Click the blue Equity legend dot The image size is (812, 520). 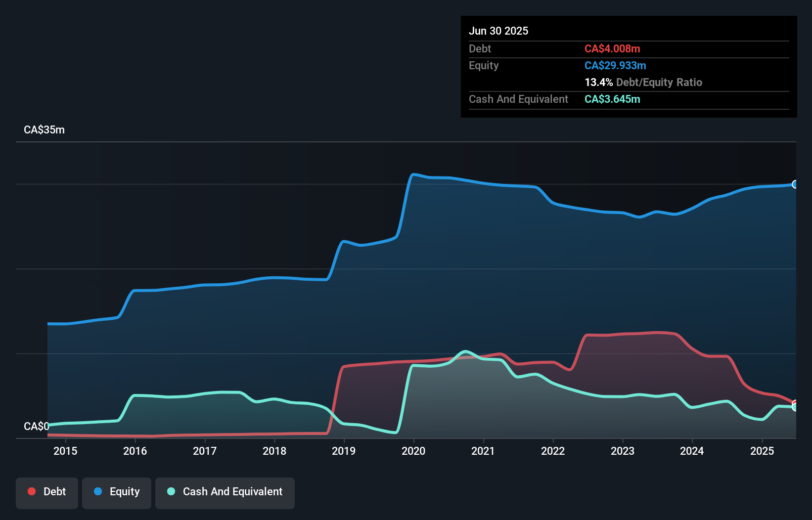click(x=98, y=491)
